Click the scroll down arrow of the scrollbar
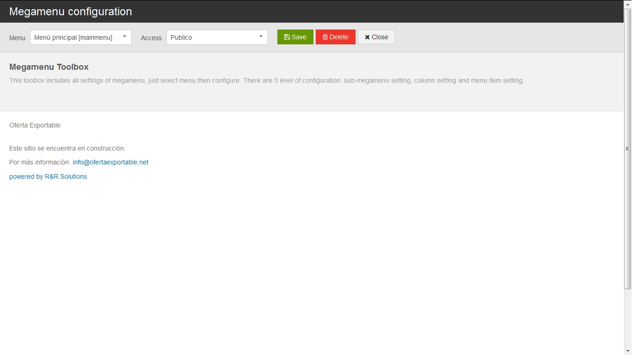This screenshot has width=638, height=364. click(627, 351)
